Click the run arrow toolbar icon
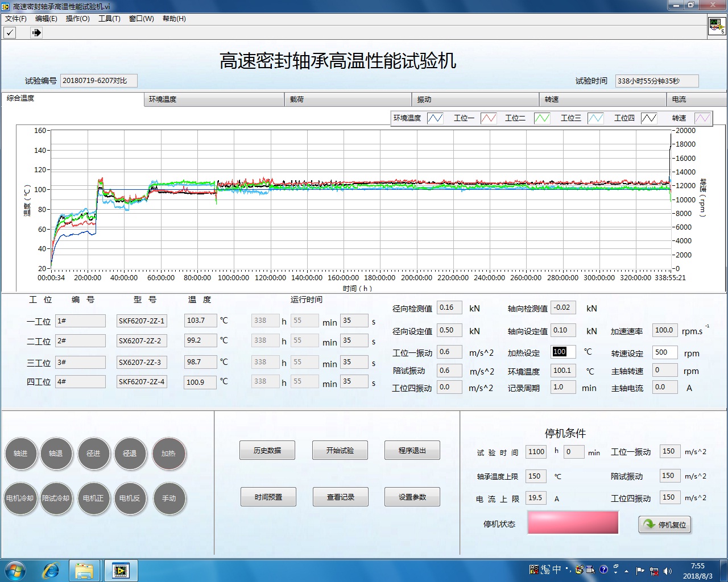Screen dimensions: 728x582 click(36, 32)
